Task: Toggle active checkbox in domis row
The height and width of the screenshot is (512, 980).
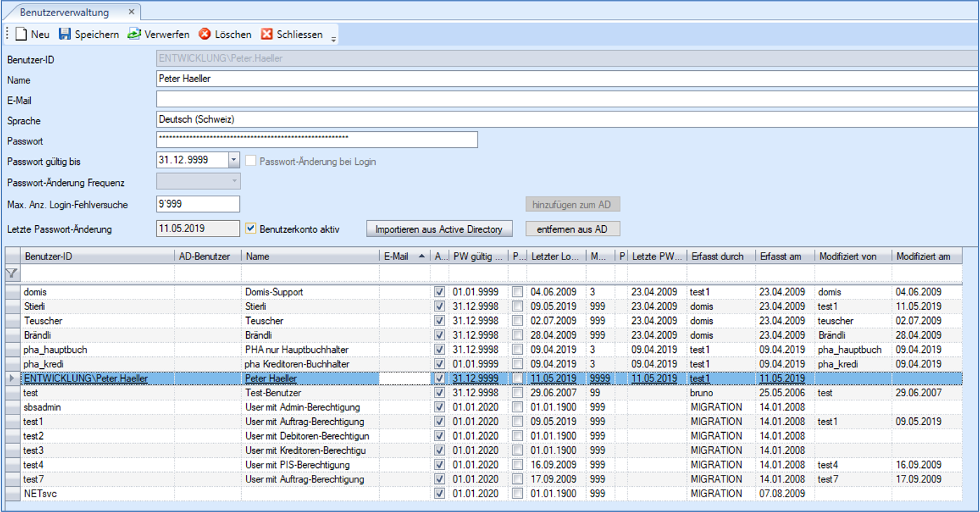Action: [x=440, y=292]
